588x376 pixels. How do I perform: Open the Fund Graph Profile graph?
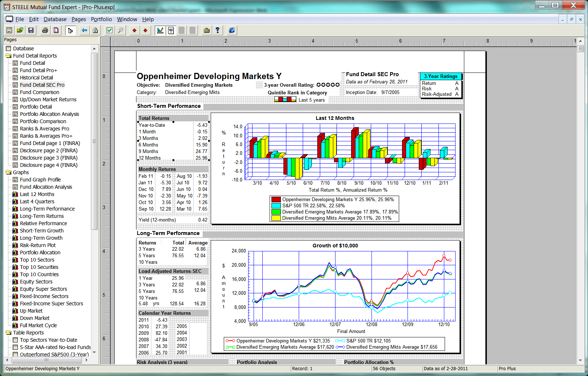[40, 180]
